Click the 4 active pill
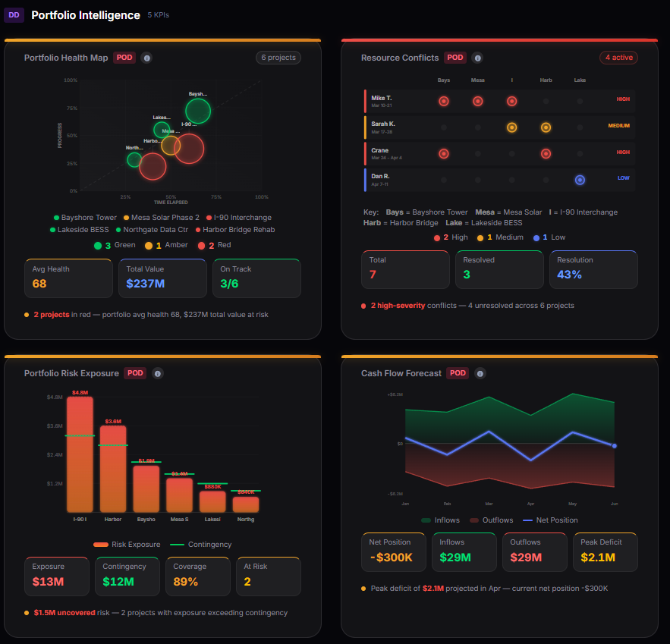This screenshot has width=670, height=644. tap(618, 58)
